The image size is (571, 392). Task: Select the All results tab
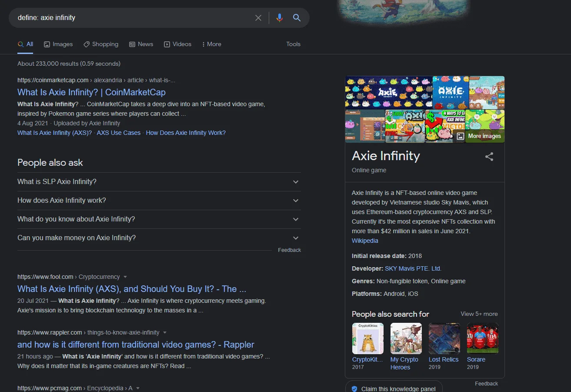(x=25, y=44)
